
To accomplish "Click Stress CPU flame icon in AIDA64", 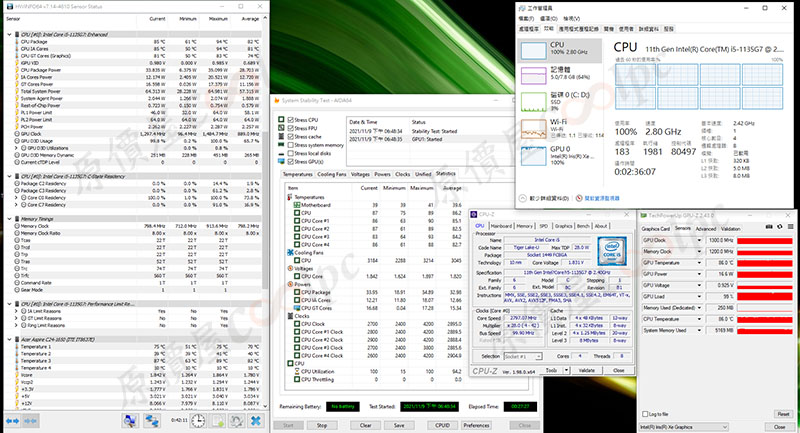I will tap(281, 120).
